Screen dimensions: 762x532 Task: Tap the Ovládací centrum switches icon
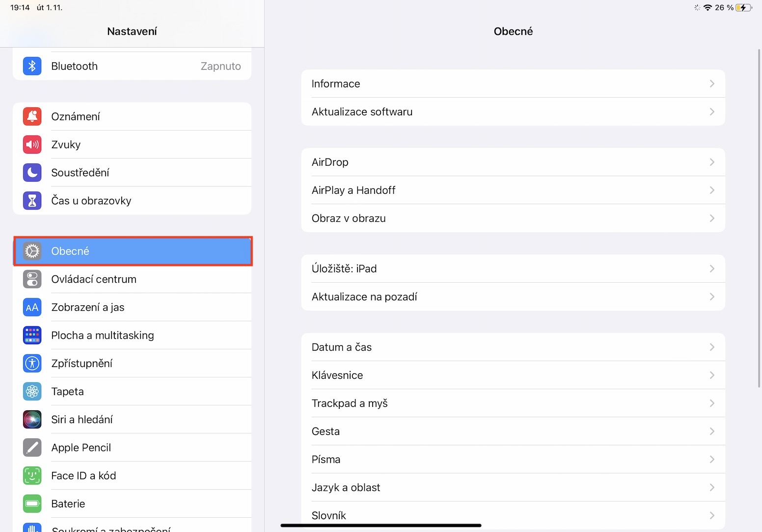(x=32, y=279)
